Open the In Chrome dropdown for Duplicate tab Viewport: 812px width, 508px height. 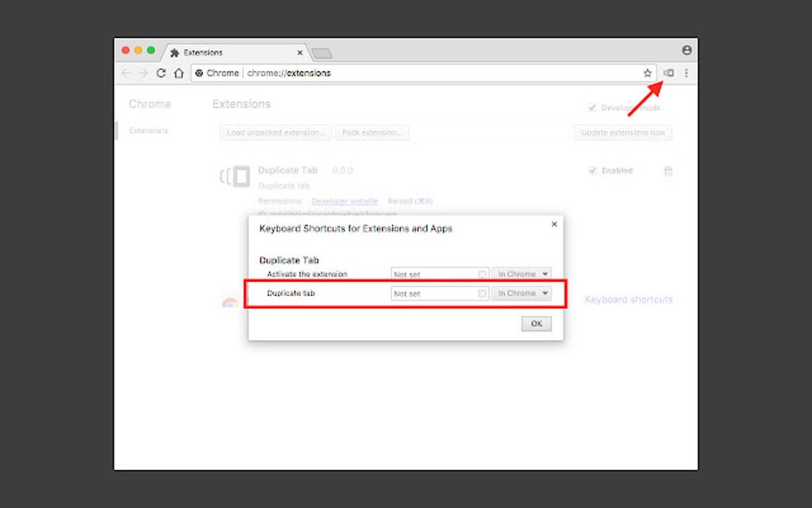(x=522, y=293)
